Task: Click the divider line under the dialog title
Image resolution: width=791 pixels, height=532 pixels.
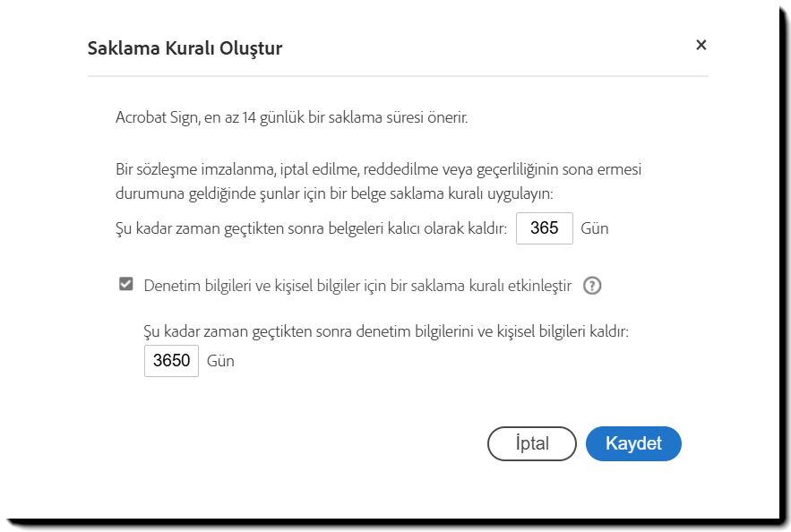Action: tap(398, 76)
